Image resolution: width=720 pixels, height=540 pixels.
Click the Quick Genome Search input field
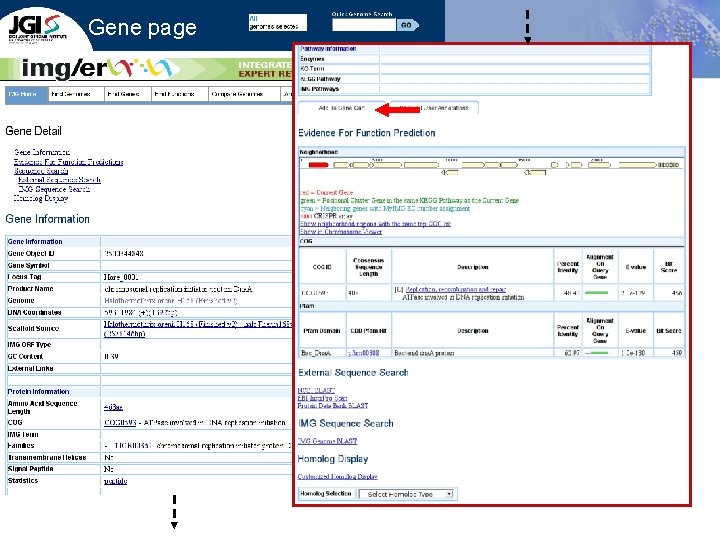tap(364, 25)
